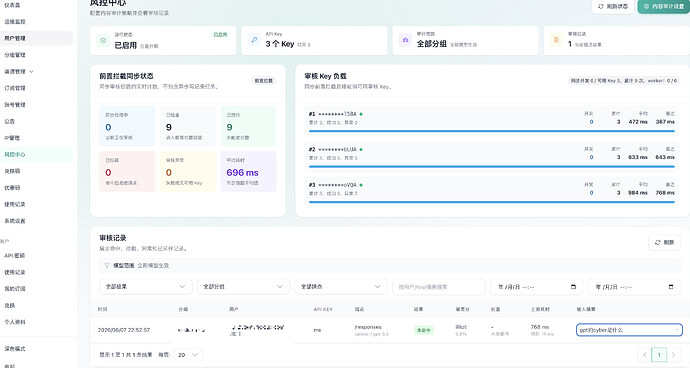
Task: Click the 472 ms average value of key #1
Action: click(638, 122)
